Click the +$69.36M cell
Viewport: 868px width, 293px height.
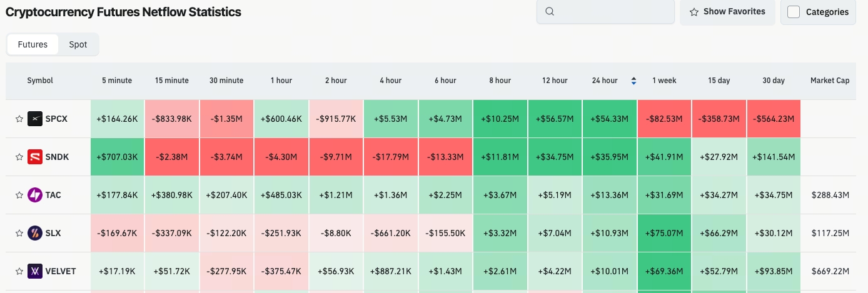(x=664, y=271)
